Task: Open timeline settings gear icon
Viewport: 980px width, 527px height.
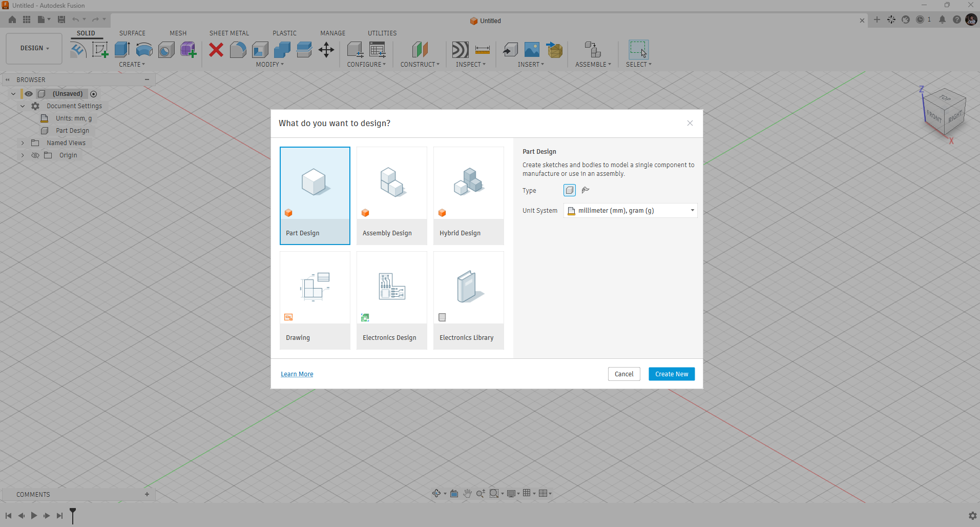Action: pos(972,516)
